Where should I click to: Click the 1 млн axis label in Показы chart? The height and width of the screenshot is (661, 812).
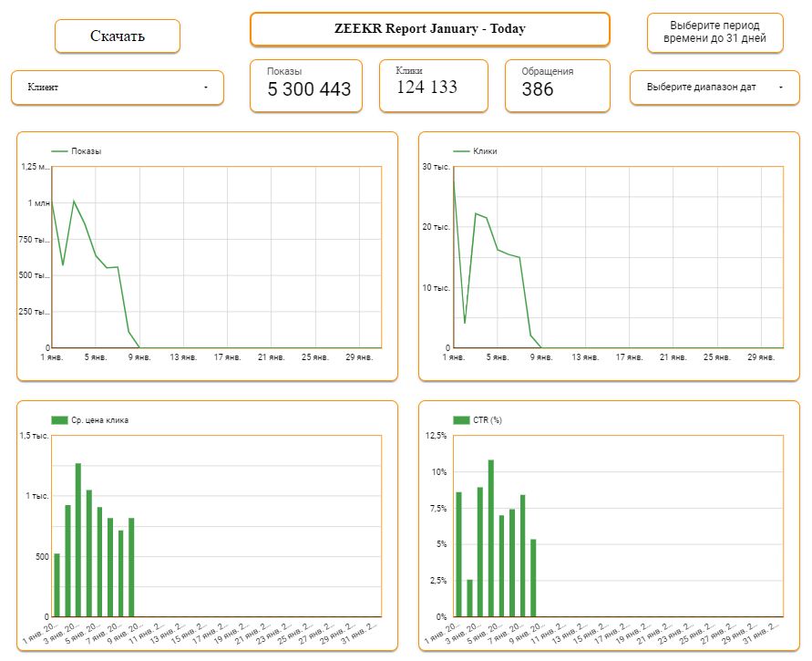pos(39,203)
